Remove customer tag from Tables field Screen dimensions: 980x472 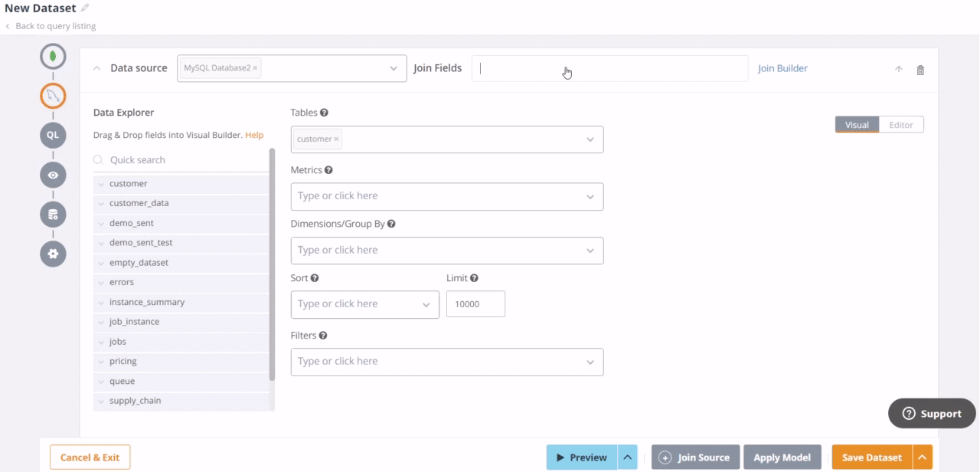pyautogui.click(x=336, y=139)
